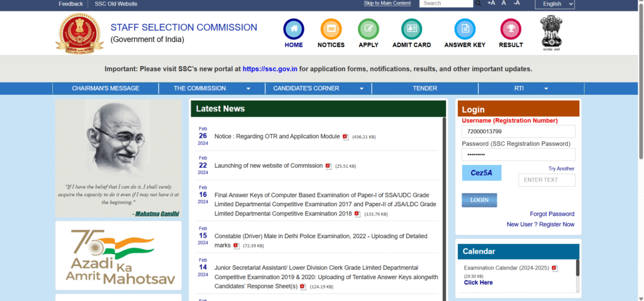Click the Feedback link
The width and height of the screenshot is (644, 301).
[x=70, y=4]
